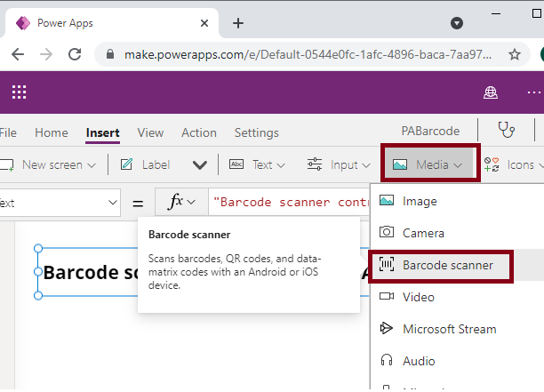Bookmark this page with the star
Screen dimensions: 544x392
[x=514, y=54]
